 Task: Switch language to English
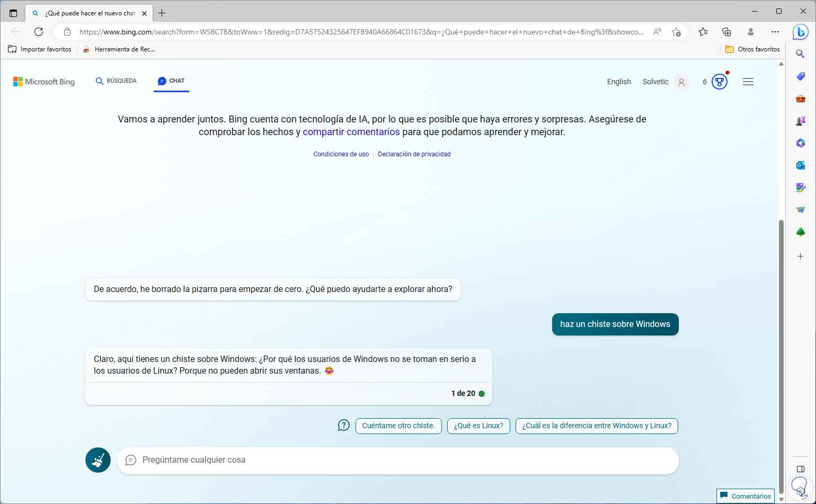tap(619, 82)
